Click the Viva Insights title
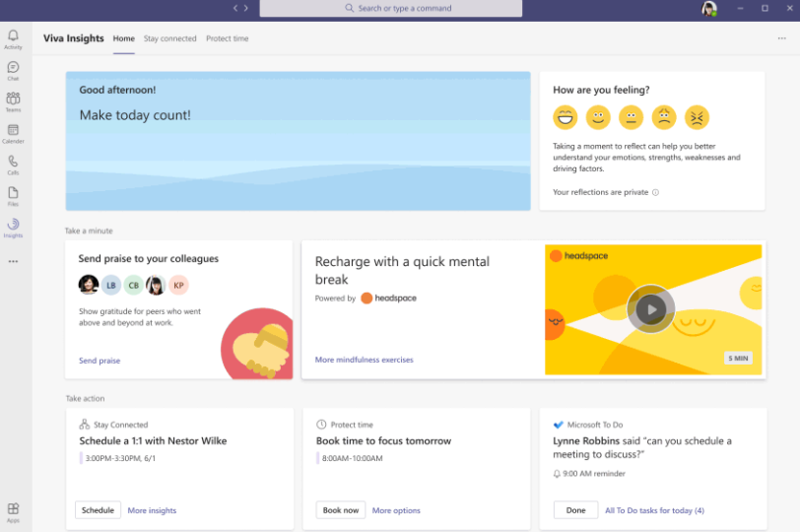Viewport: 800px width, 532px height. tap(74, 38)
